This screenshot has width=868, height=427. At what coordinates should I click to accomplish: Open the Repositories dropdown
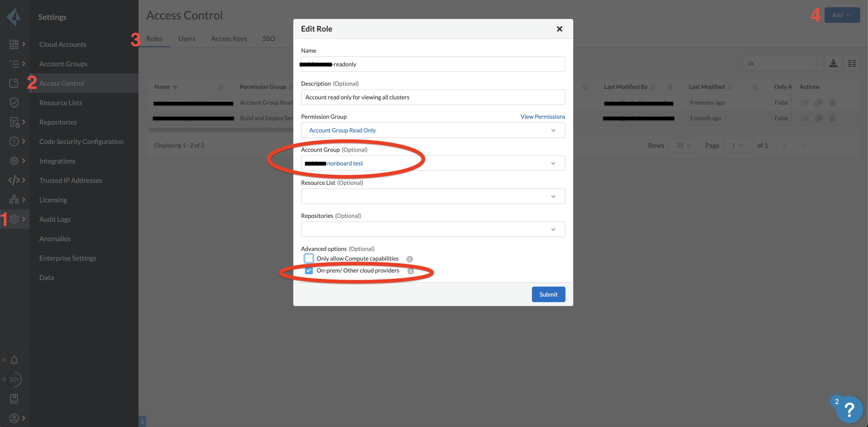pyautogui.click(x=433, y=229)
